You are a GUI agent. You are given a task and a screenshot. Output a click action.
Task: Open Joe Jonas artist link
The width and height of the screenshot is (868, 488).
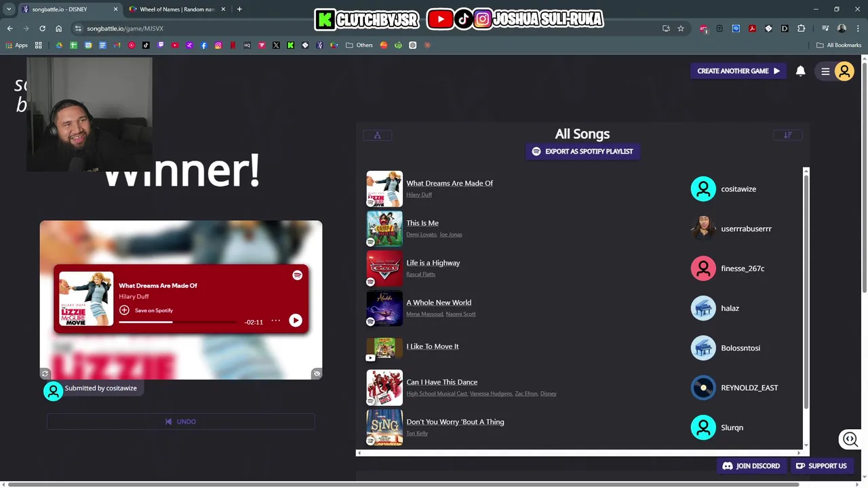451,235
